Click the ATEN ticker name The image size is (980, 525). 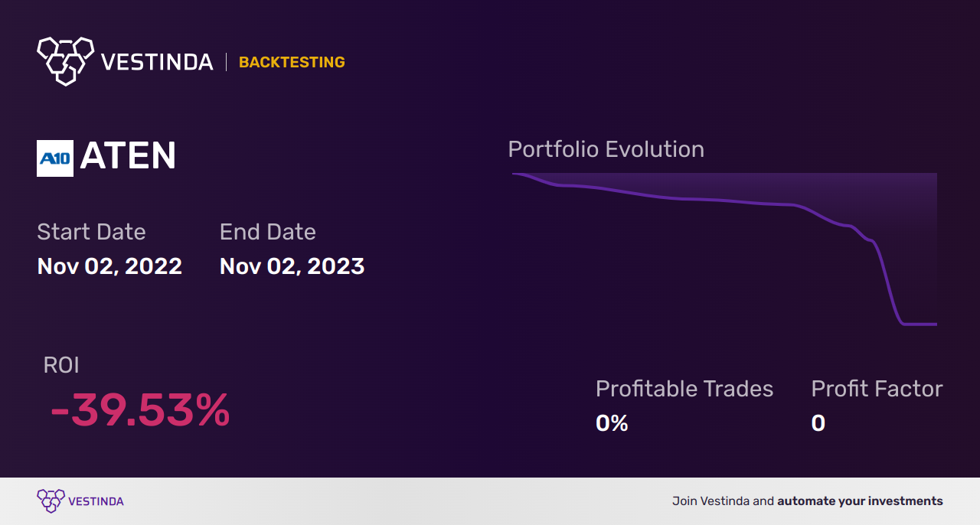(128, 156)
